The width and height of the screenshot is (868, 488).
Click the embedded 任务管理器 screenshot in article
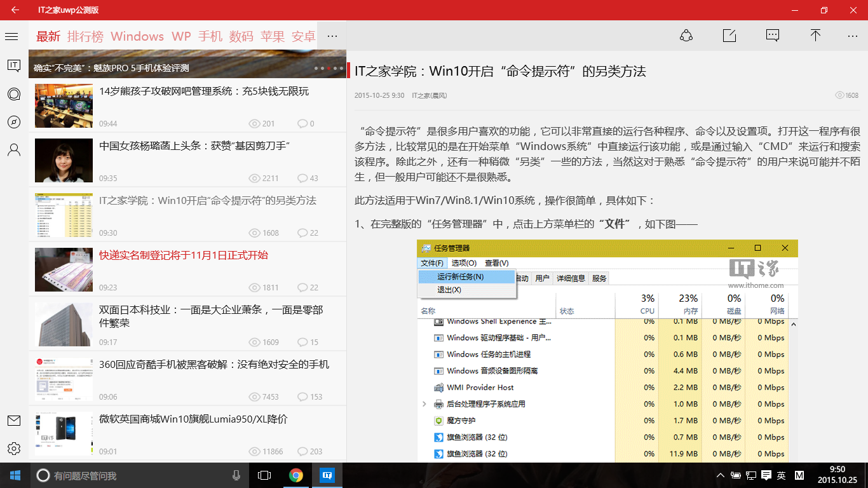point(607,351)
